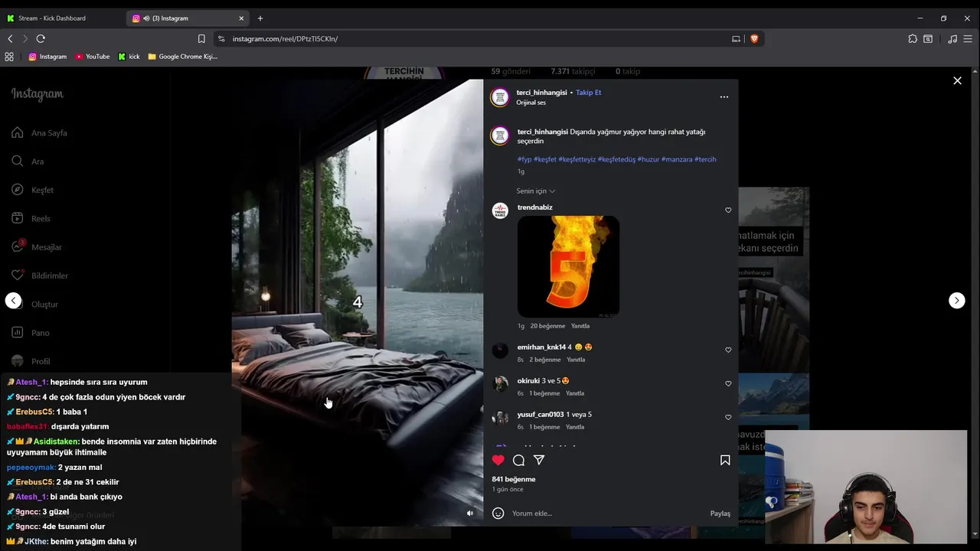Screen dimensions: 980x551
Task: Open the #keşfet hashtag
Action: click(x=545, y=159)
